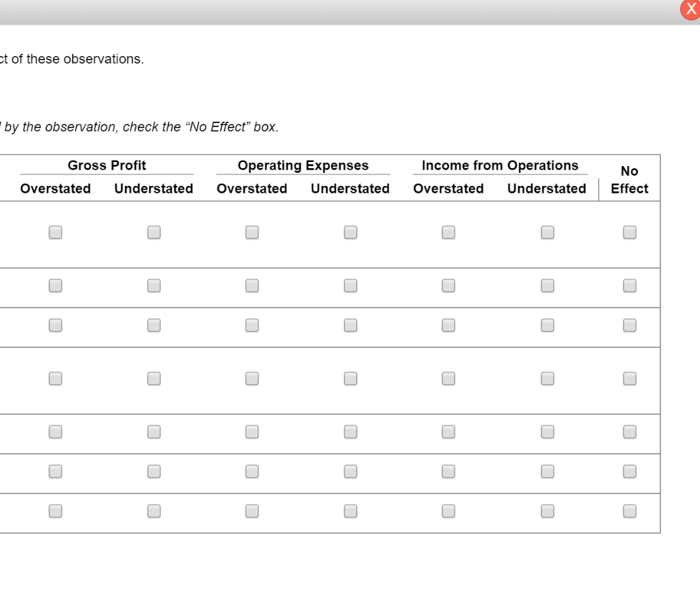Enable Gross Profit Understated in the third row
Screen dimensions: 700x609
click(x=154, y=325)
